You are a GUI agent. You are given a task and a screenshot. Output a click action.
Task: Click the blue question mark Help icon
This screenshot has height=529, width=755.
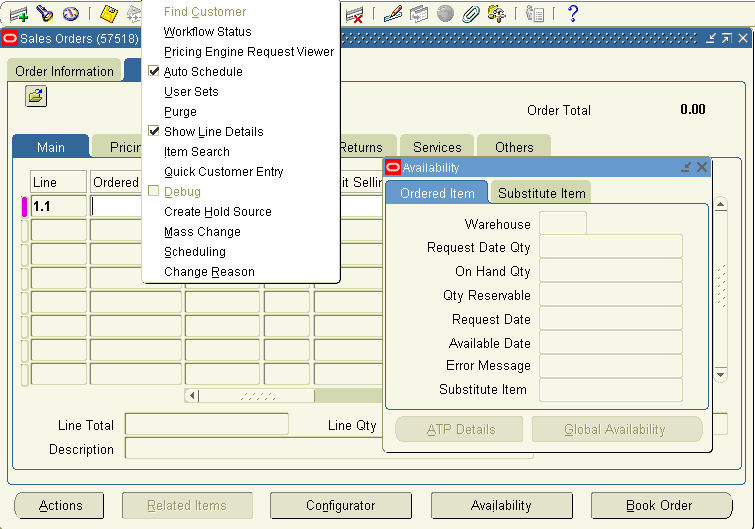click(x=573, y=13)
